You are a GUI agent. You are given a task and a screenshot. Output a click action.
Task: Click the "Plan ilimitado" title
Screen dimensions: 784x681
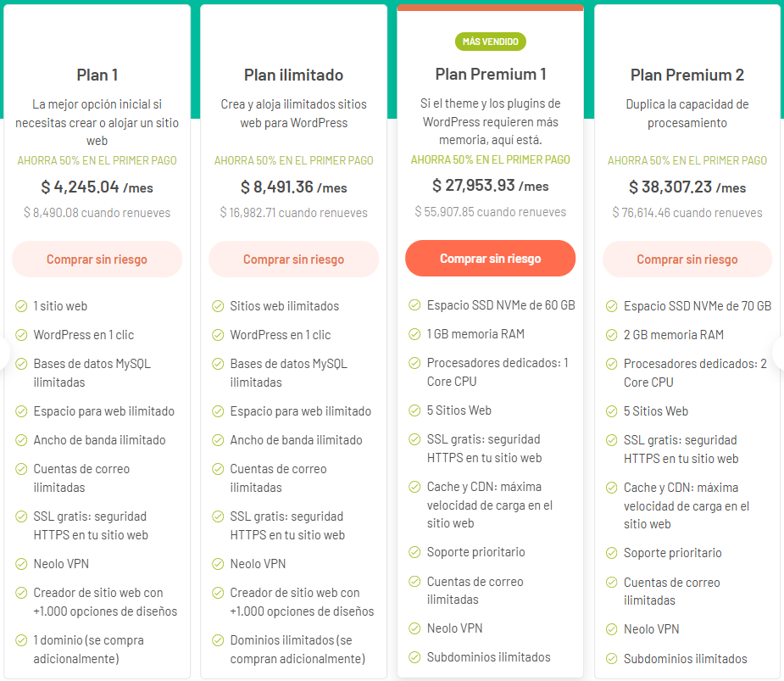pyautogui.click(x=293, y=75)
